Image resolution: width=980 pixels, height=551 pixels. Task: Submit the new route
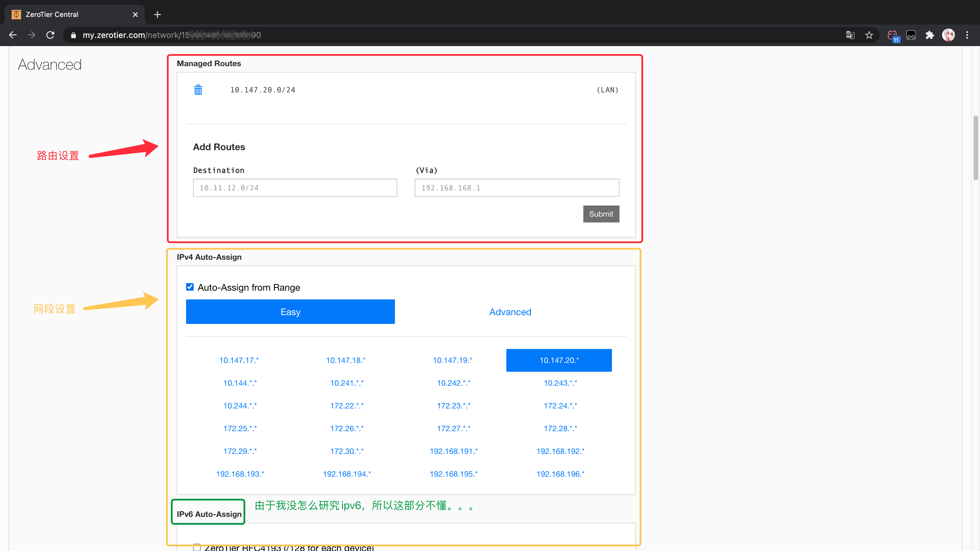(x=601, y=214)
